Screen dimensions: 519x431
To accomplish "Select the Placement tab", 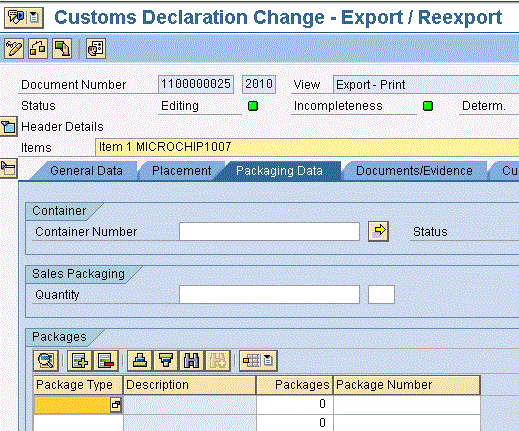I will tap(181, 171).
